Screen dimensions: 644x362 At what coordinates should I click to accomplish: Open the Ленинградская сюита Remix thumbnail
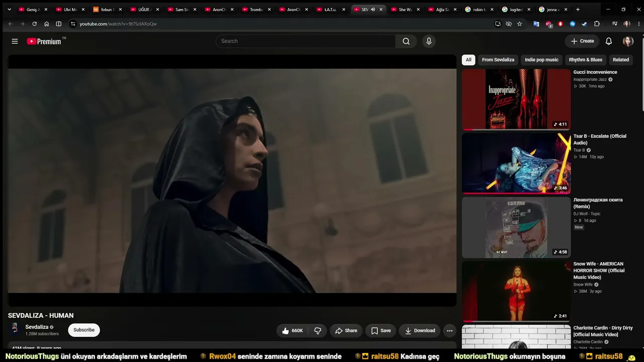pyautogui.click(x=516, y=227)
